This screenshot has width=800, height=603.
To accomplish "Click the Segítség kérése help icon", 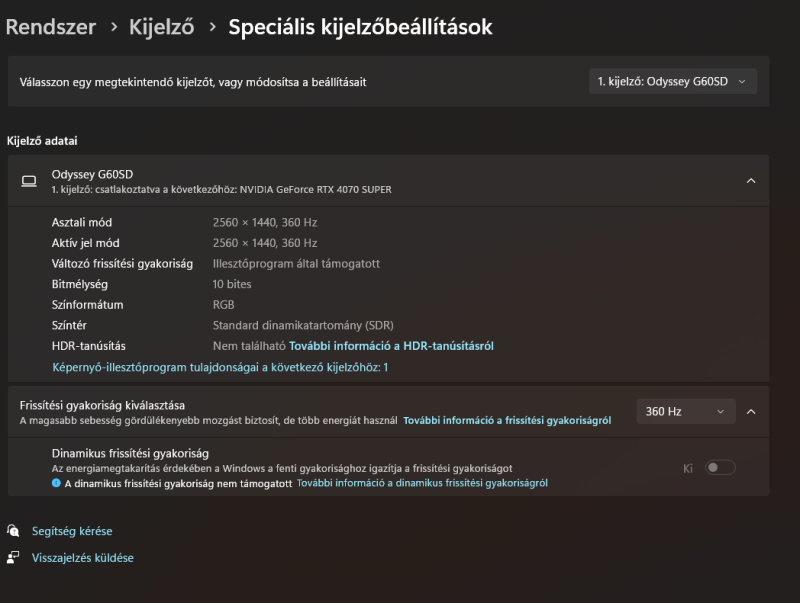I will click(x=13, y=531).
